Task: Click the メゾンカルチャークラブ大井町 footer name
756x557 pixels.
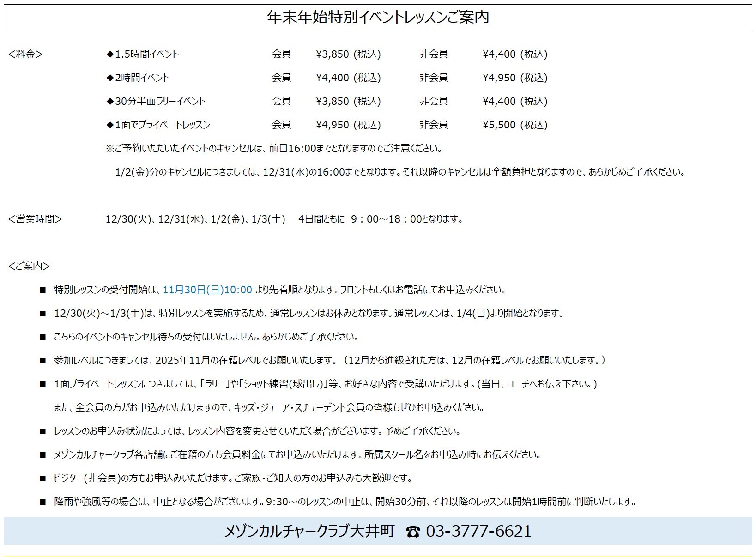Action: click(309, 531)
